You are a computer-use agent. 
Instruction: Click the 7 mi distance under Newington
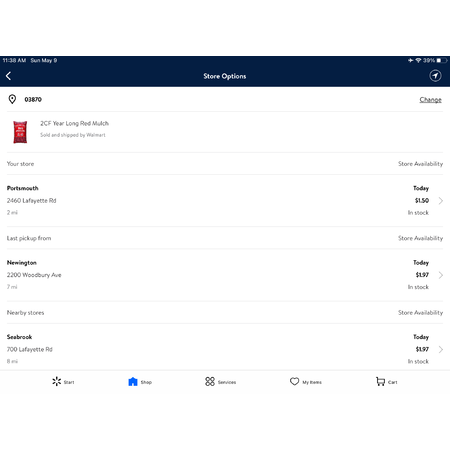[12, 287]
